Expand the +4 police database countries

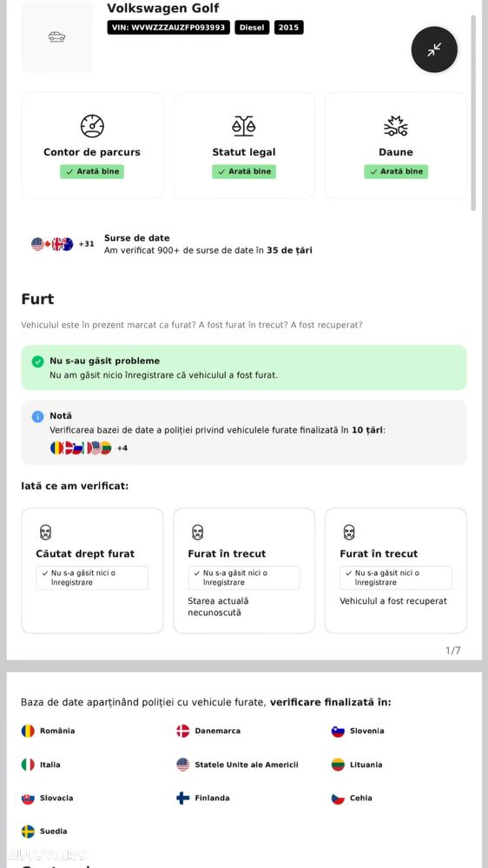(122, 447)
